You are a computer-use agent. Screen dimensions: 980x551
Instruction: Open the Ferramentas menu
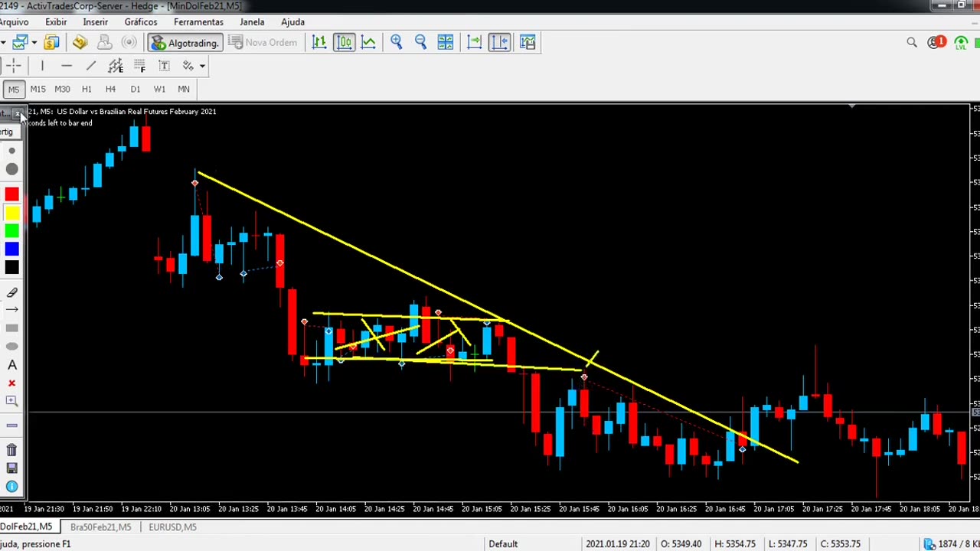198,22
